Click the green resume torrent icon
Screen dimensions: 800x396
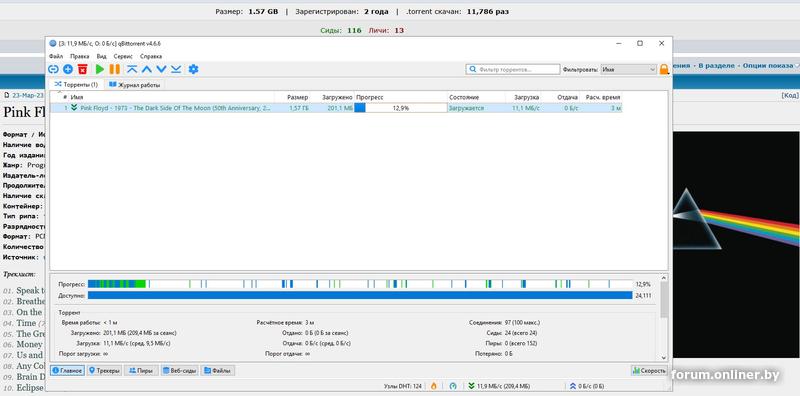100,69
